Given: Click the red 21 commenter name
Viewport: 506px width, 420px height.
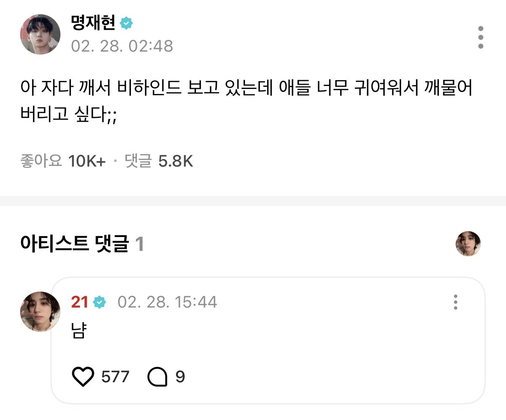Looking at the screenshot, I should [x=79, y=302].
